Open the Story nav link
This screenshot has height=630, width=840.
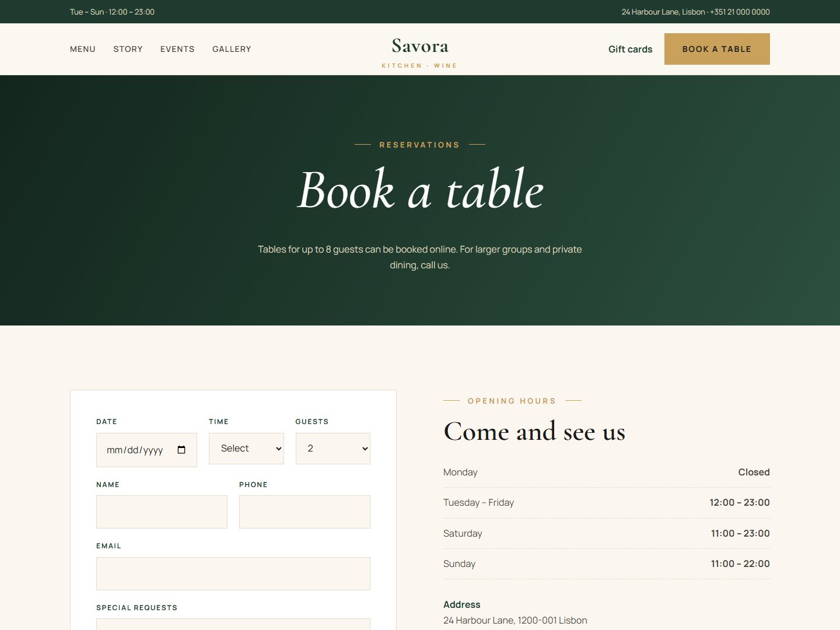[128, 49]
